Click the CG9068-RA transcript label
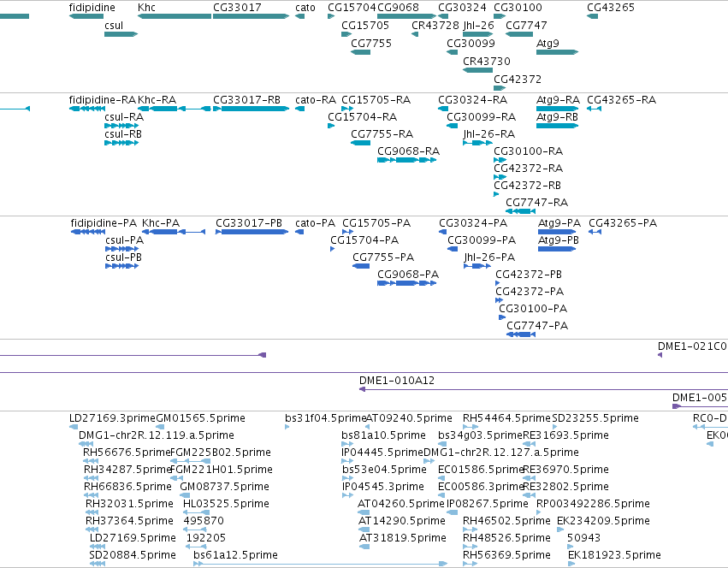 point(409,151)
